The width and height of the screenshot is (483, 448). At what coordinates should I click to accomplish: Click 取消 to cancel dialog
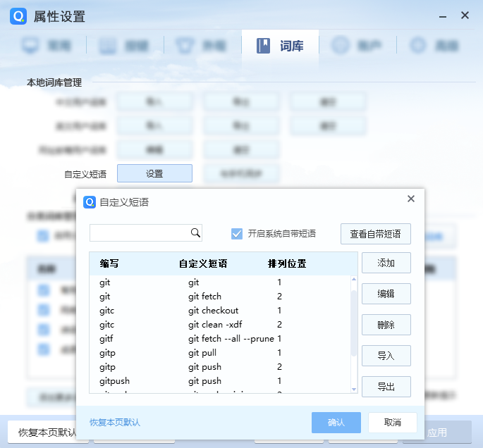point(393,423)
